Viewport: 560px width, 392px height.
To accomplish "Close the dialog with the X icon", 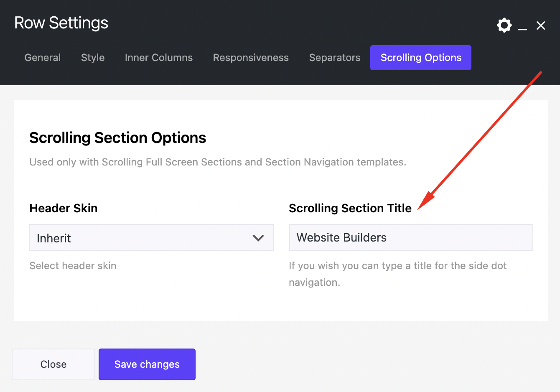I will (x=541, y=25).
